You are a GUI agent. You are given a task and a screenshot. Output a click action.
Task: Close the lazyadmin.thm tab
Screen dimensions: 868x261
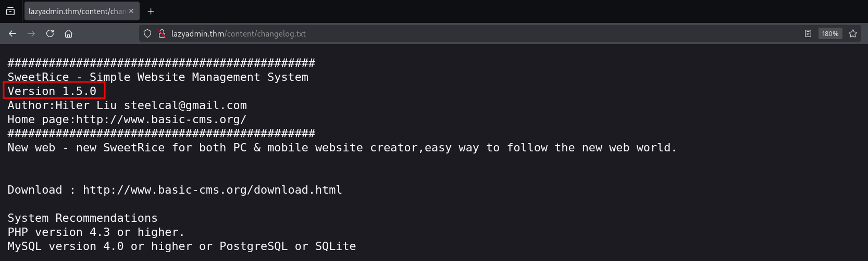coord(131,11)
